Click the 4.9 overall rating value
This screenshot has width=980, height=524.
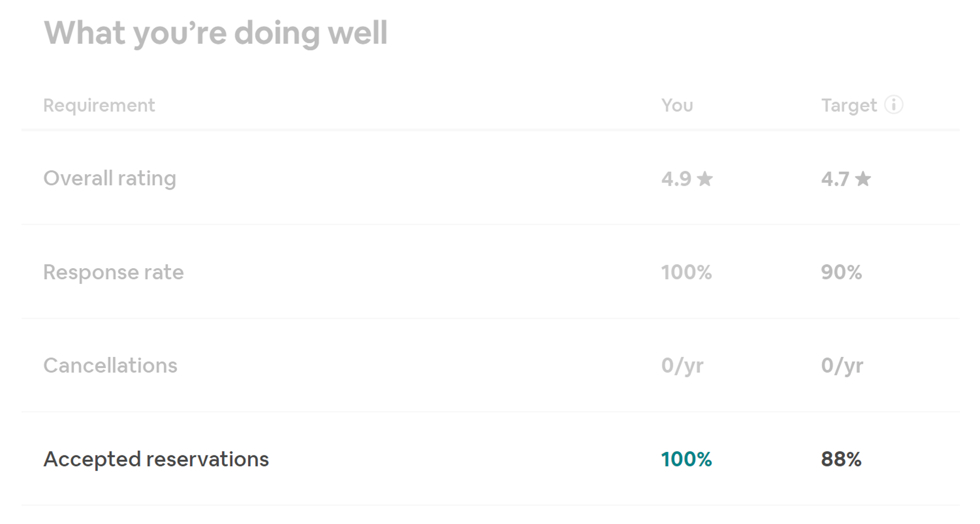(x=676, y=179)
